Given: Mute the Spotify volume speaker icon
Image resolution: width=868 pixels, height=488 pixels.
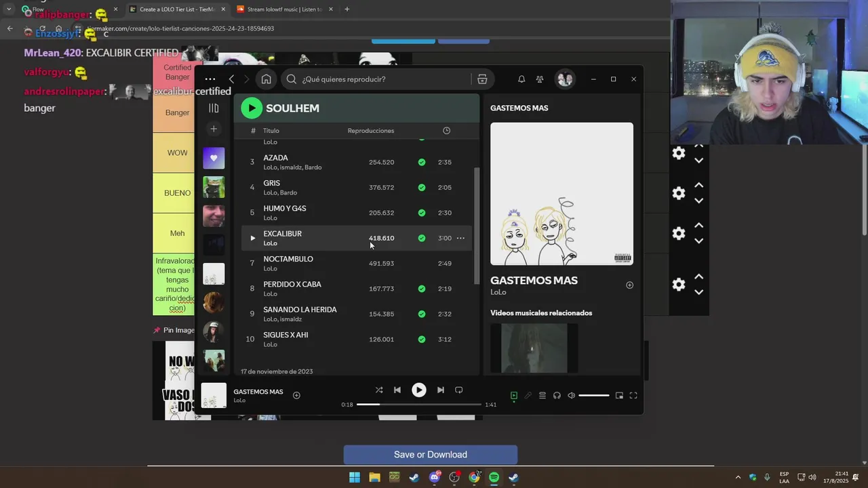Looking at the screenshot, I should click(571, 396).
